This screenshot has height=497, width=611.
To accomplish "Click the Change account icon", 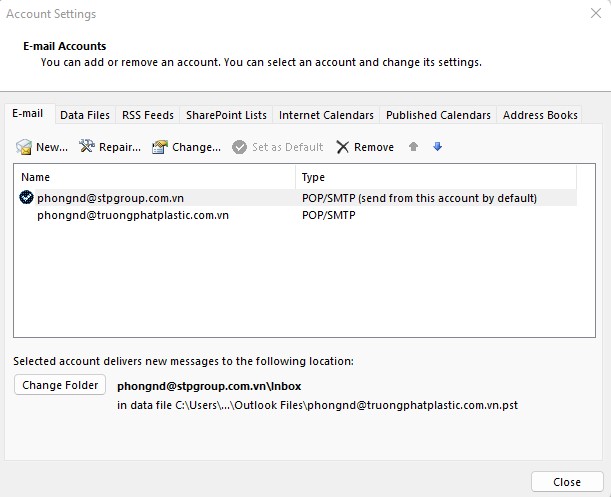I will (160, 147).
